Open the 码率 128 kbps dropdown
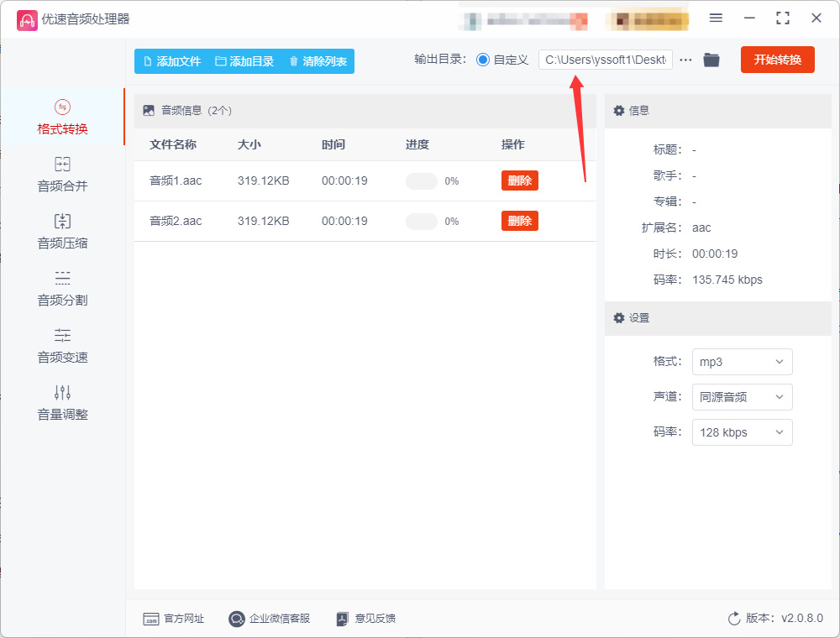 point(742,432)
